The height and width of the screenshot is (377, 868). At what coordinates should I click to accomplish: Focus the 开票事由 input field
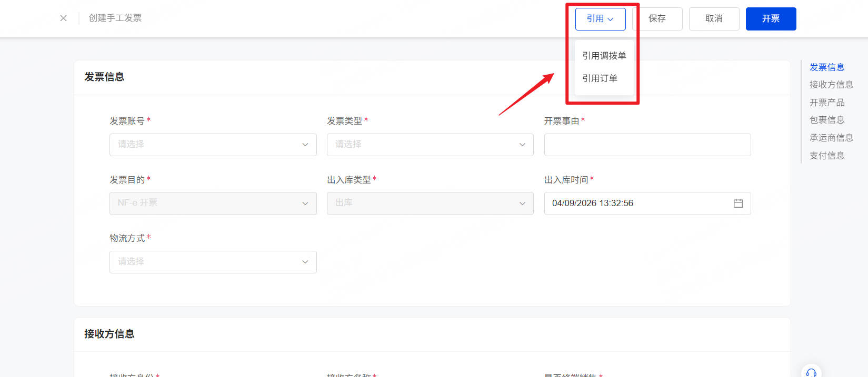click(647, 145)
